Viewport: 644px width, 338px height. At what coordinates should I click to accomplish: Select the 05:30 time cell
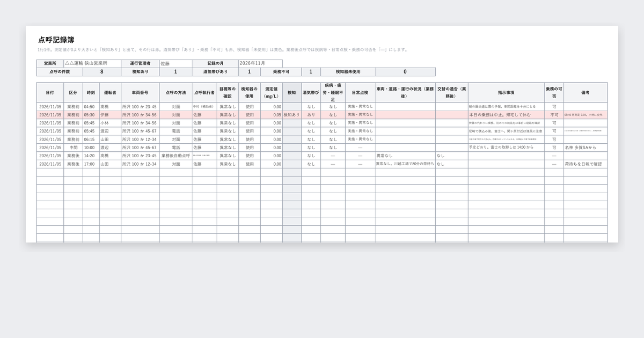pyautogui.click(x=91, y=115)
